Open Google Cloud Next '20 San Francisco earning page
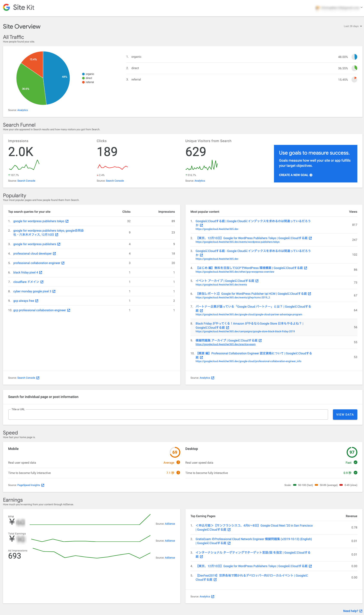 click(x=254, y=528)
